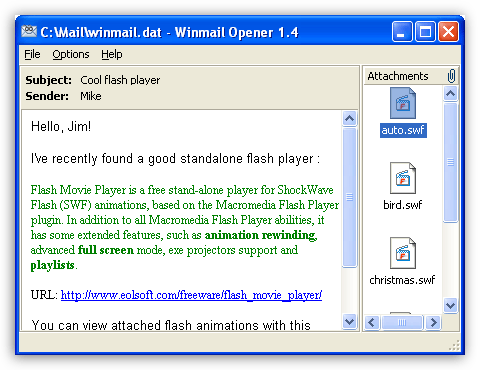Open the eolsoft flash_movie_player URL link
This screenshot has width=480, height=370.
(191, 295)
